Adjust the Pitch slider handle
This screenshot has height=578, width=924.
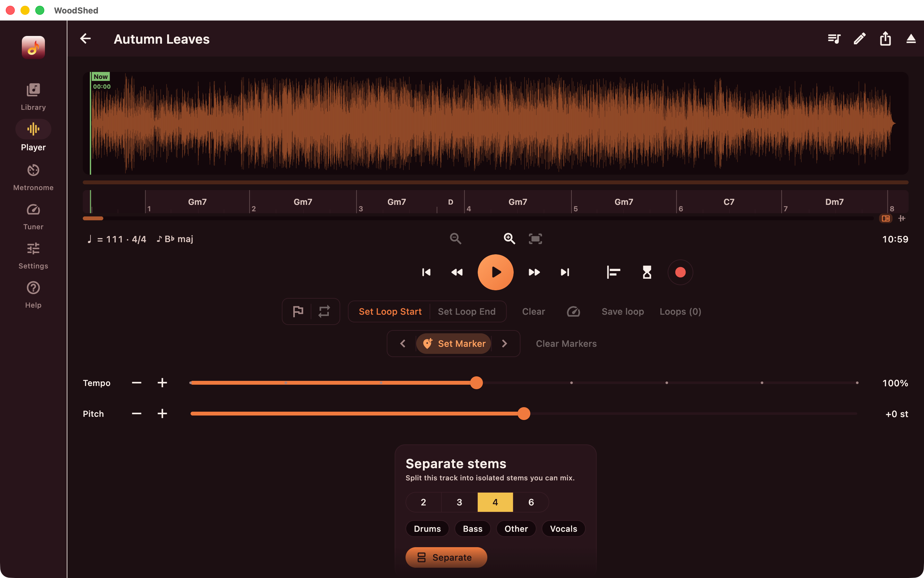pyautogui.click(x=524, y=414)
